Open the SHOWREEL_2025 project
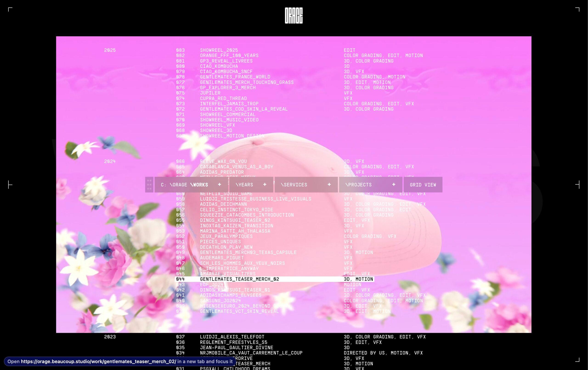The height and width of the screenshot is (370, 588). [x=219, y=50]
